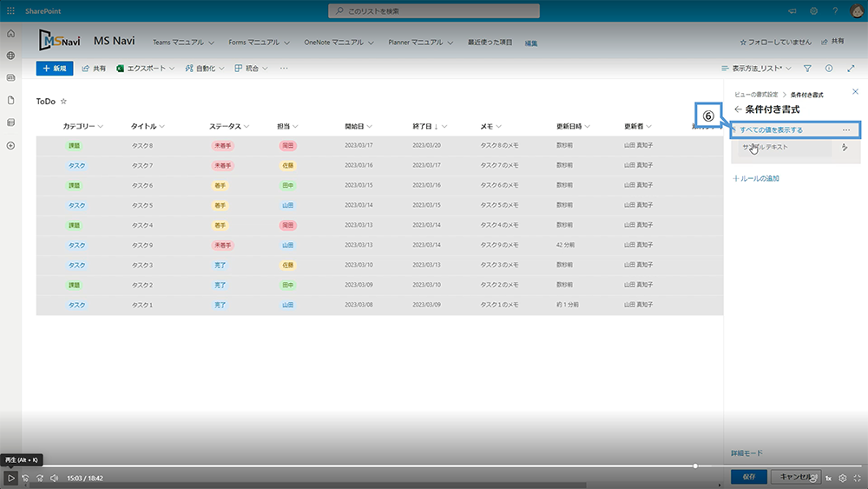Play the video
The image size is (868, 489).
click(x=10, y=478)
